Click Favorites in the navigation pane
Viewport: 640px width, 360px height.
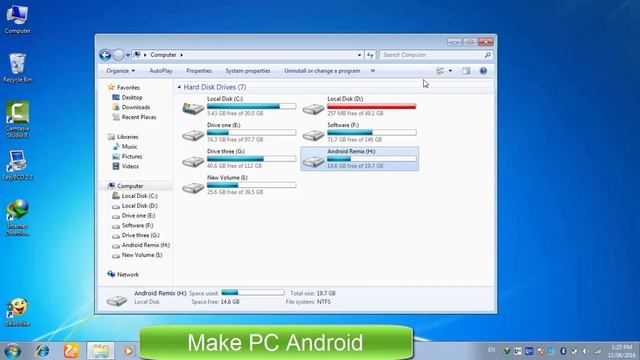click(128, 87)
